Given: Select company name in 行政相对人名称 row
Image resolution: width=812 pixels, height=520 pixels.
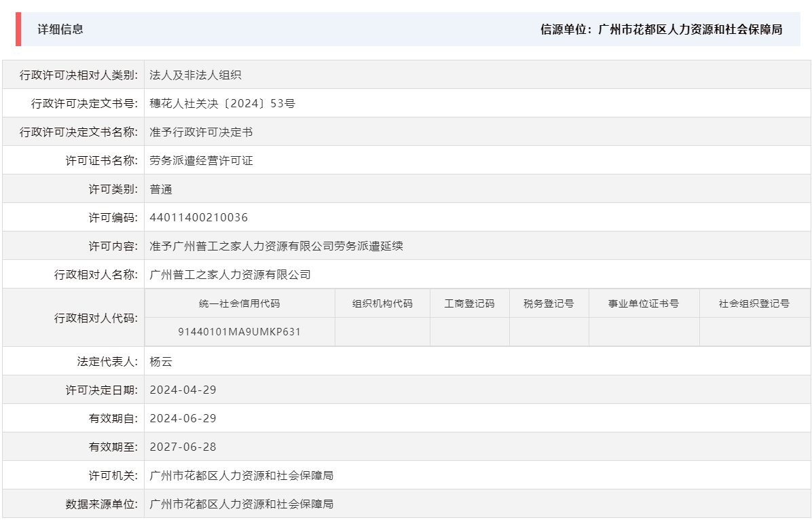Looking at the screenshot, I should pos(230,274).
